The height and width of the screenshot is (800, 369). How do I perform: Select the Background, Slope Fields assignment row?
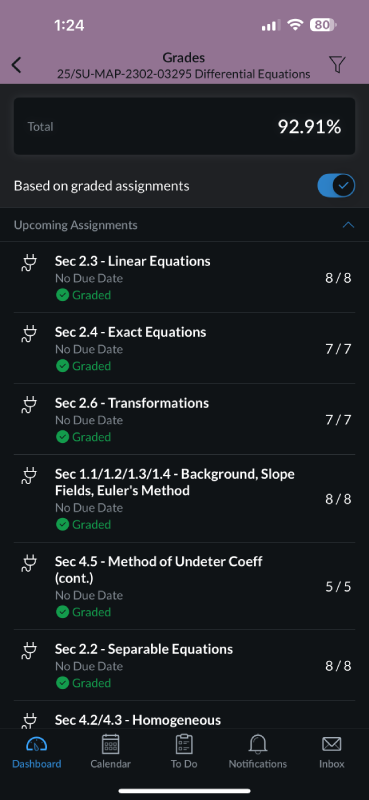click(184, 498)
